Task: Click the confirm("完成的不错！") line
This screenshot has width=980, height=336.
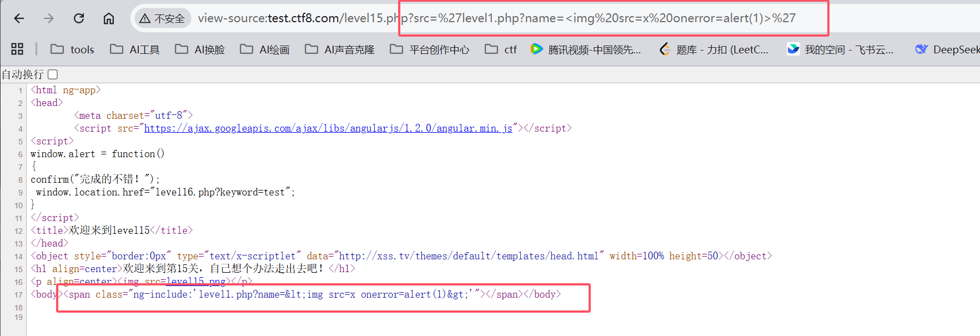Action: pos(95,179)
